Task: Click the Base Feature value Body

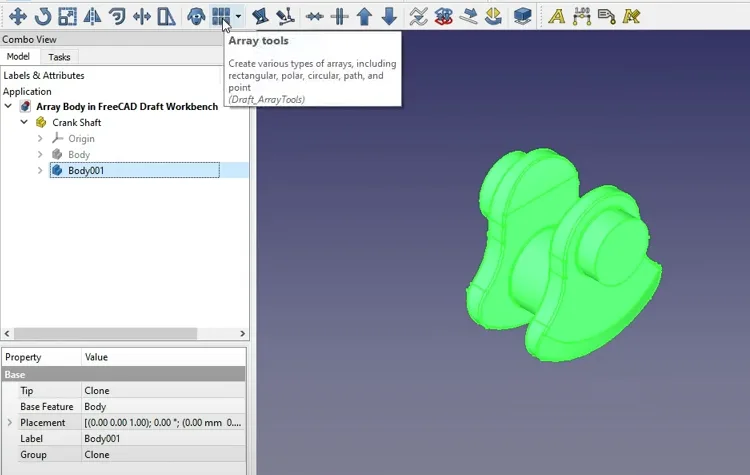Action: [164, 407]
